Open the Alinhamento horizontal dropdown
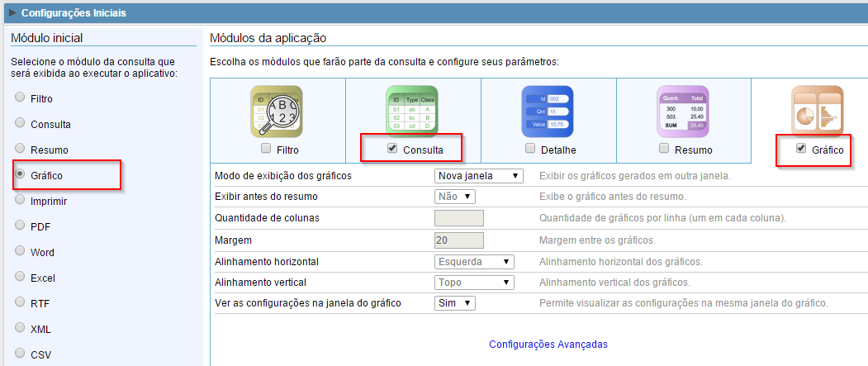This screenshot has width=868, height=366. point(474,261)
